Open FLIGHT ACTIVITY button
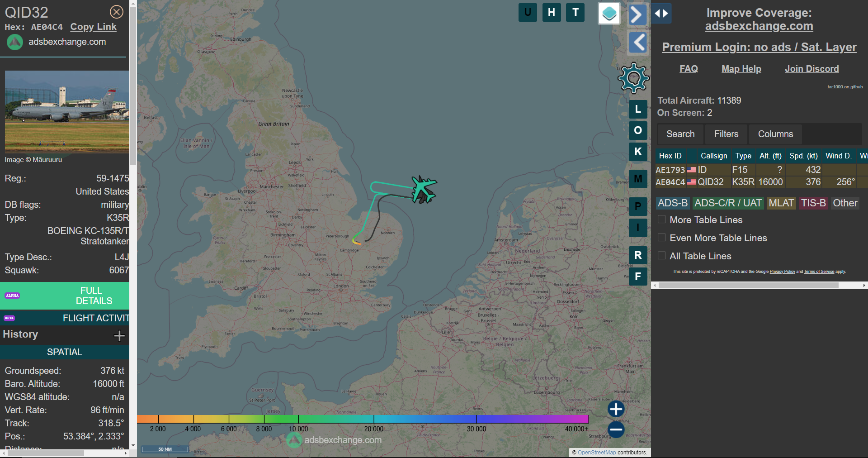Viewport: 868px width, 458px height. pos(65,318)
